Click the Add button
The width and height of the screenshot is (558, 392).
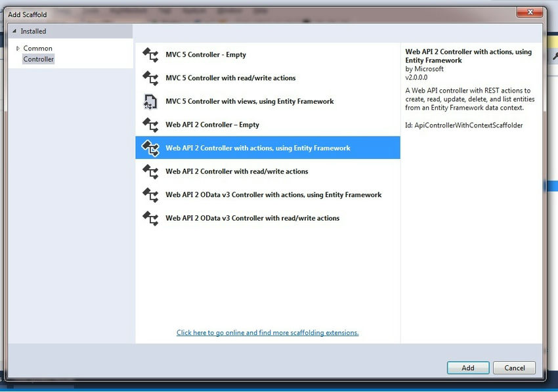coord(468,368)
